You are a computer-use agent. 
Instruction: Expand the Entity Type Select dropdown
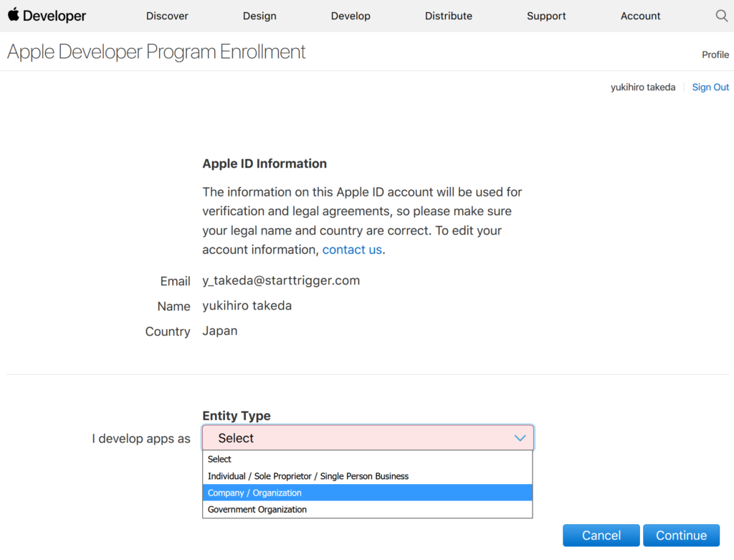click(x=368, y=438)
